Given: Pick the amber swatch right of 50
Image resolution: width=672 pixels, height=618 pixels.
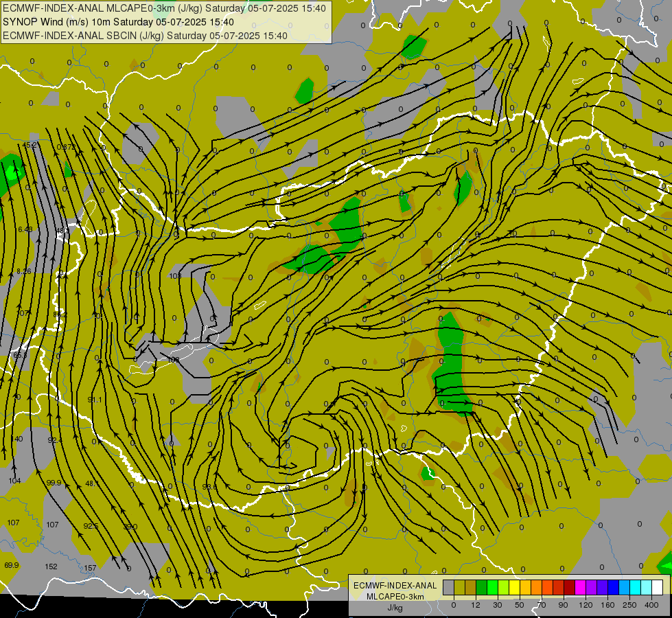Looking at the screenshot, I should 525,587.
